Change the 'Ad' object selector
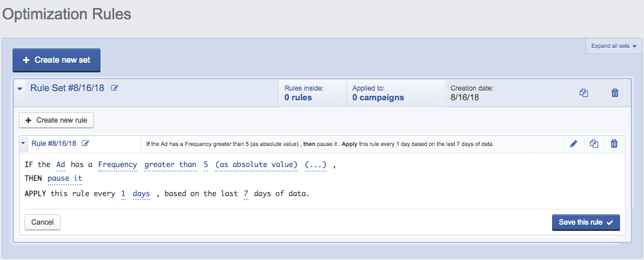Image resolution: width=644 pixels, height=260 pixels. click(x=61, y=165)
